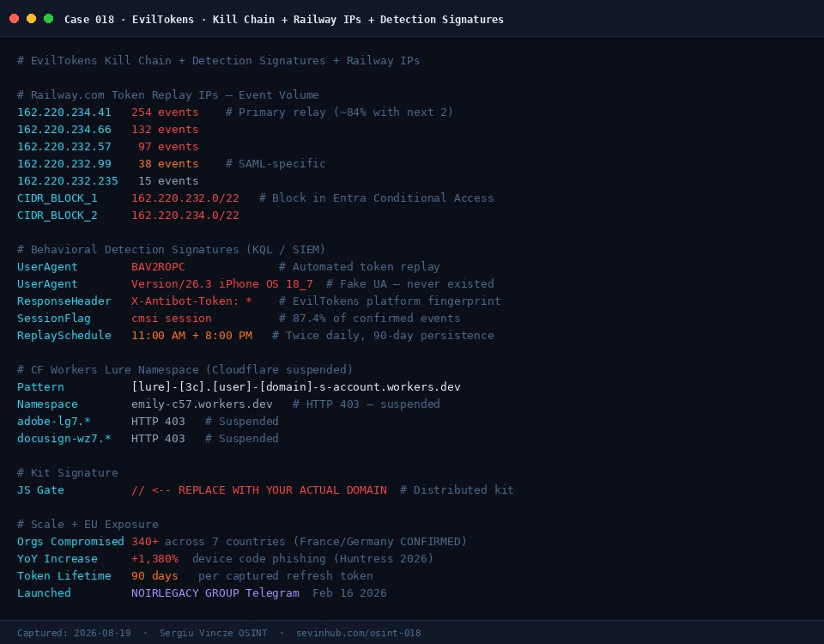Click the '+1,380%' increase value
The height and width of the screenshot is (644, 824).
pyautogui.click(x=154, y=559)
